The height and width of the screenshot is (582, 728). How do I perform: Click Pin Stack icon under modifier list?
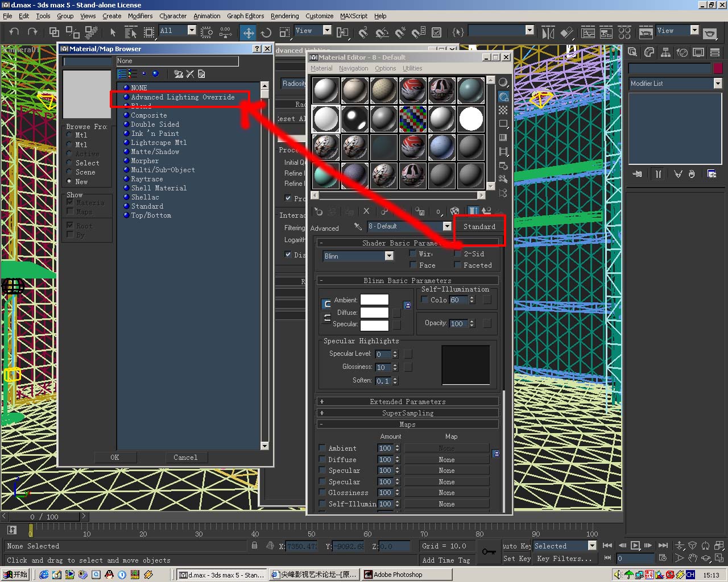click(638, 174)
